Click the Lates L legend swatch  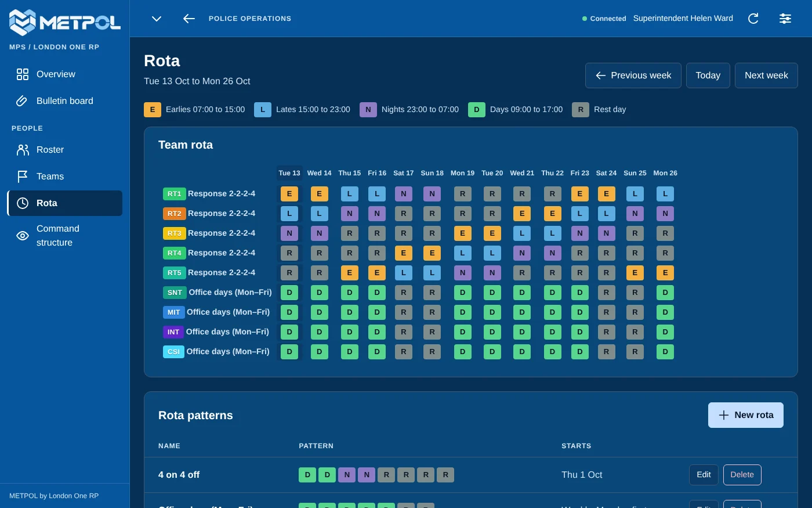click(263, 110)
